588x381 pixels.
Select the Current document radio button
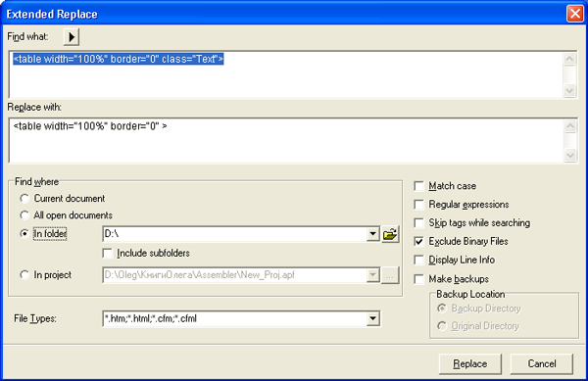pyautogui.click(x=24, y=198)
